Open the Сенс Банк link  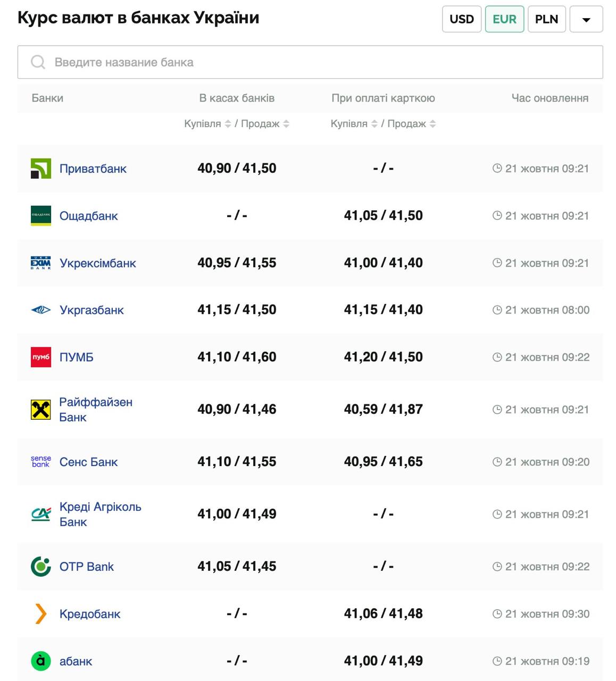(x=88, y=462)
